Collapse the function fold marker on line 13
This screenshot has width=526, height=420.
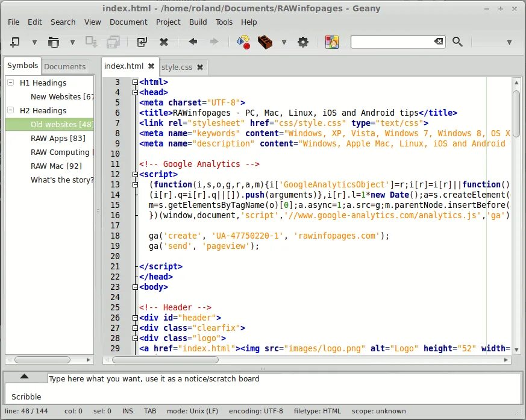[x=135, y=184]
